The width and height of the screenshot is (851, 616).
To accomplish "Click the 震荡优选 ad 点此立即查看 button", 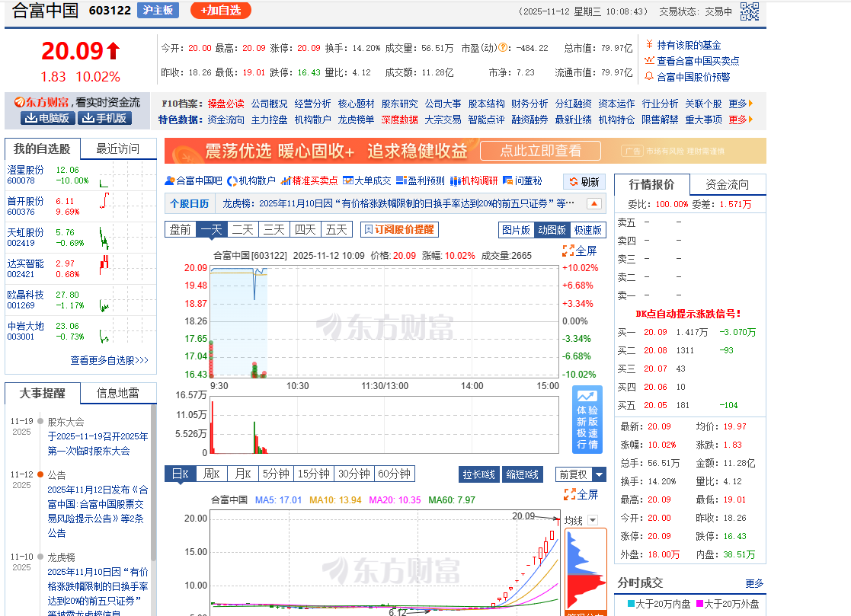I will (540, 151).
